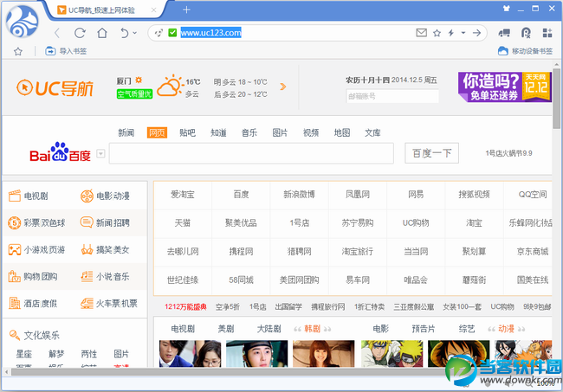Open the 1号店火锅节9.9 link

(508, 153)
